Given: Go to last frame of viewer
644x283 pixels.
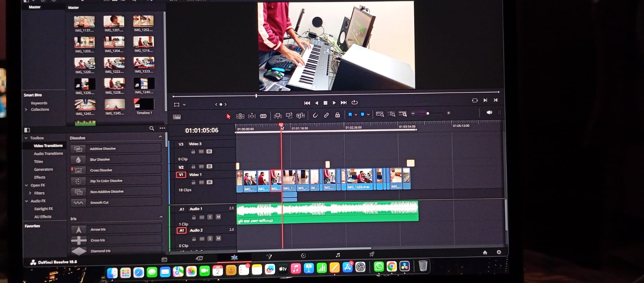Looking at the screenshot, I should pyautogui.click(x=343, y=103).
